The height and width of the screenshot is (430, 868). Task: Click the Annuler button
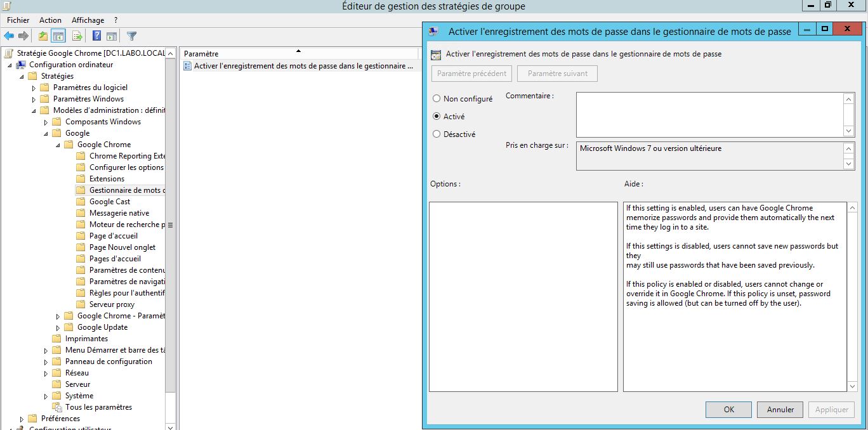click(780, 410)
